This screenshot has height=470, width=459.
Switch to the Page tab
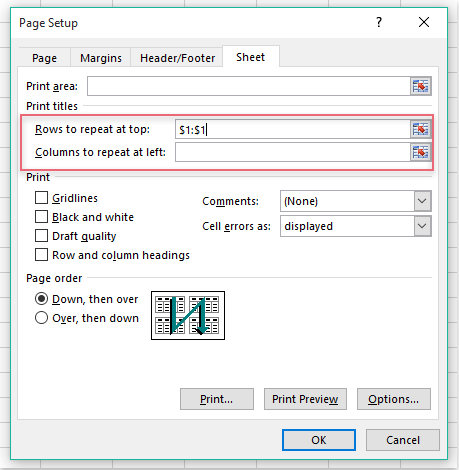(x=44, y=58)
